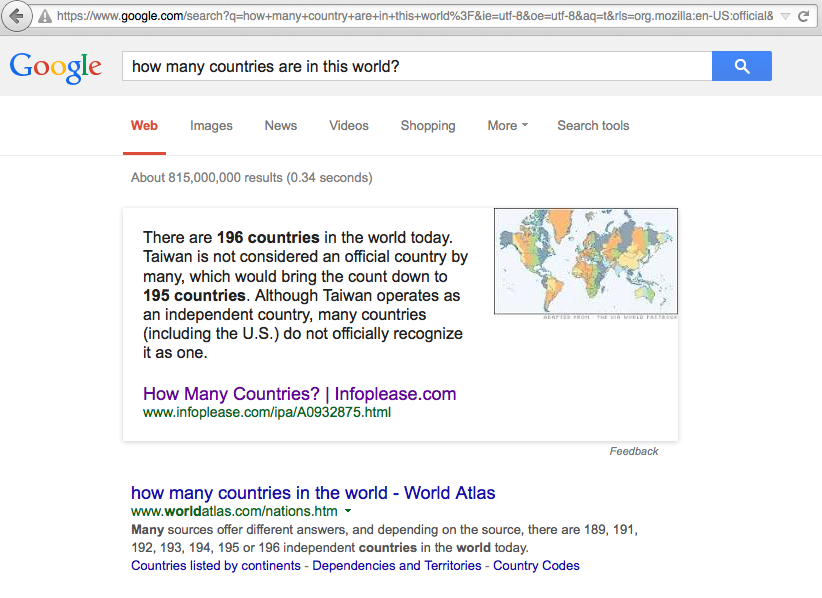Viewport: 822px width, 598px height.
Task: Switch to the Images tab
Action: click(x=211, y=126)
